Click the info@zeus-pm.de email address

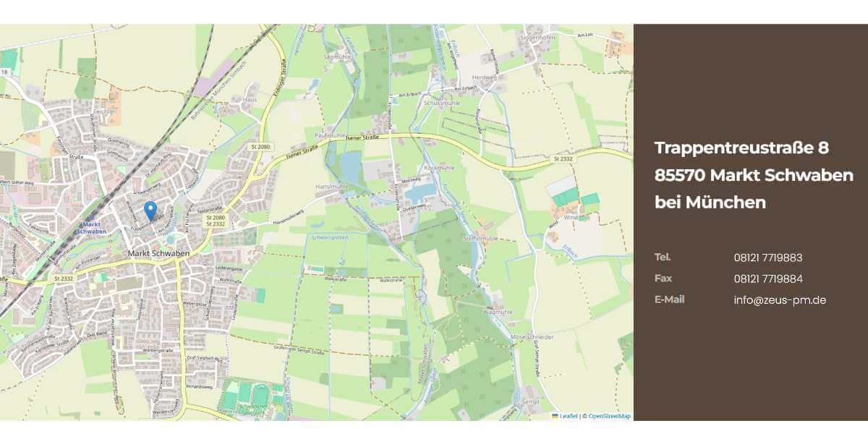780,300
